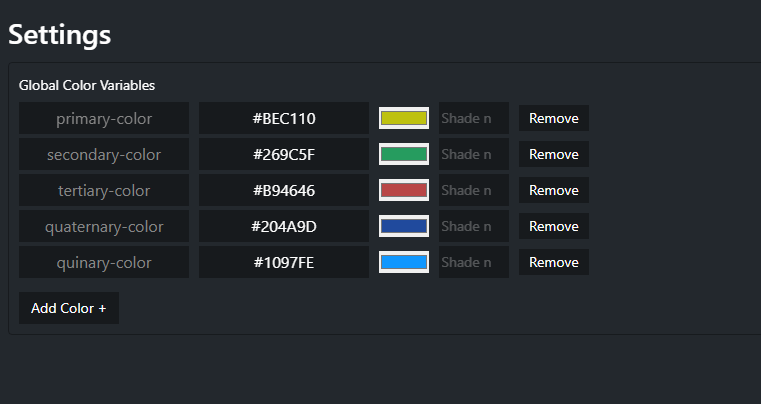This screenshot has width=761, height=404.
Task: Click the Shade field in primary-color row
Action: tap(474, 118)
